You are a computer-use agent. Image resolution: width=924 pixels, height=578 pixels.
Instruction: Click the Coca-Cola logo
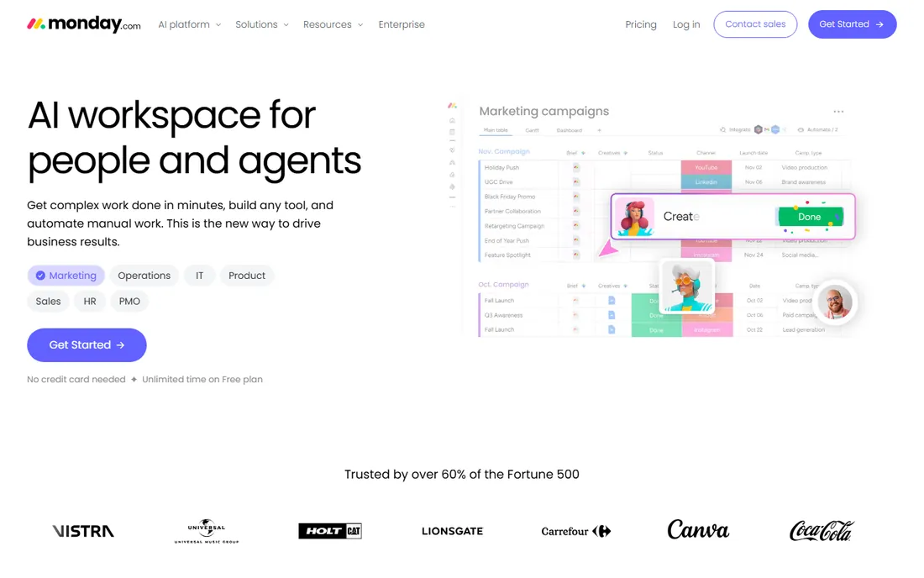(x=822, y=530)
